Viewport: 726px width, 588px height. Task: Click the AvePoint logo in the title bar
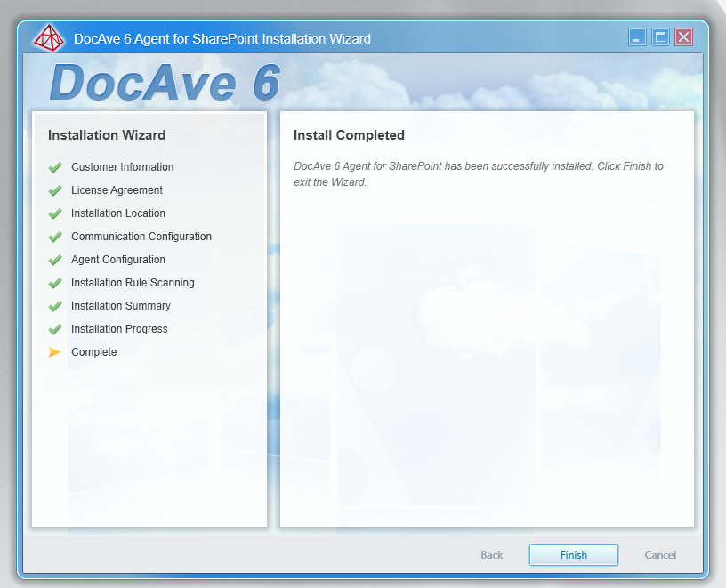49,38
